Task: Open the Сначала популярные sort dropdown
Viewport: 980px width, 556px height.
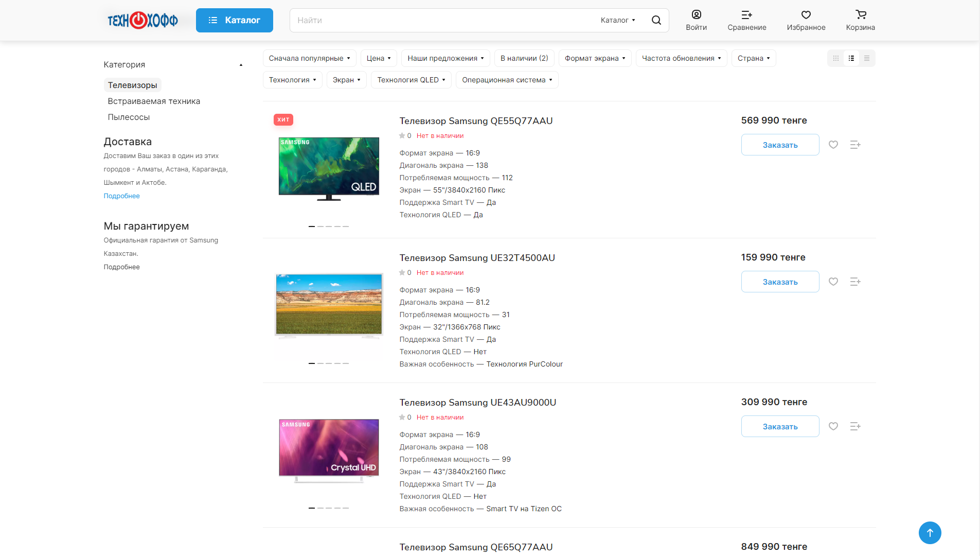Action: (x=310, y=58)
